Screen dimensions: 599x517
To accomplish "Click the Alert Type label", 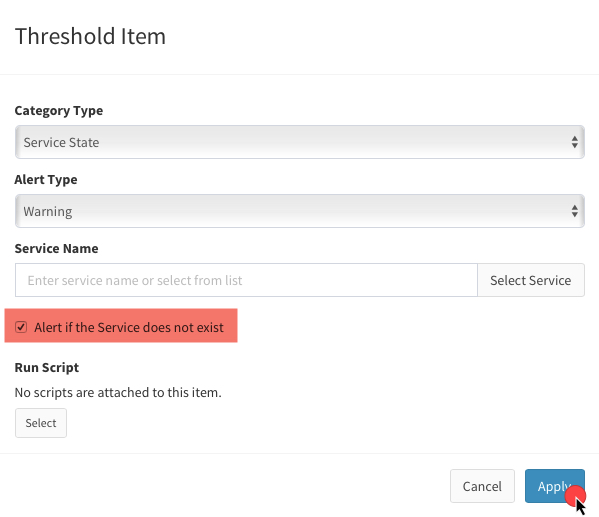I will pos(46,180).
